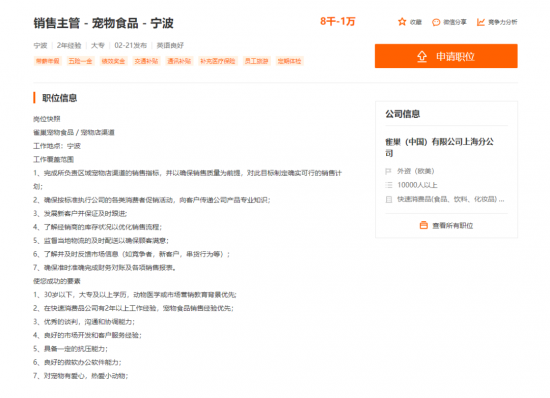Click the 五险一金 benefit tag
The height and width of the screenshot is (398, 550).
[x=80, y=61]
